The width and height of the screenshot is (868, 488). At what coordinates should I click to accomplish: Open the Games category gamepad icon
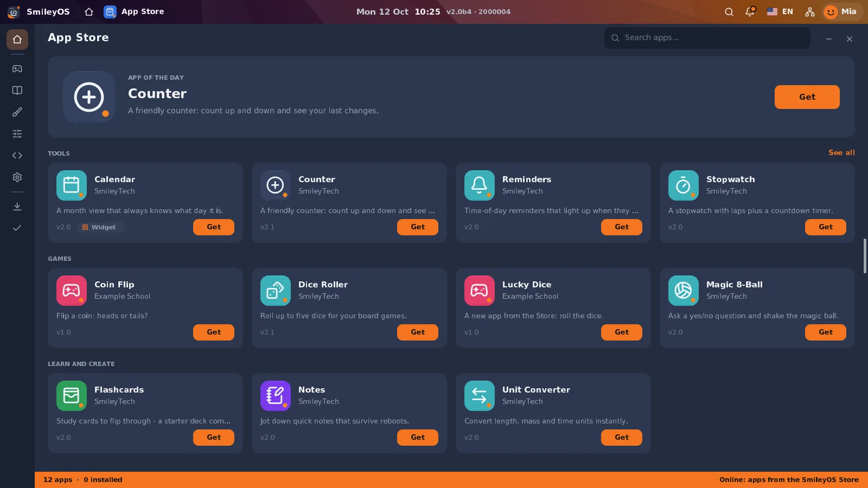click(17, 69)
